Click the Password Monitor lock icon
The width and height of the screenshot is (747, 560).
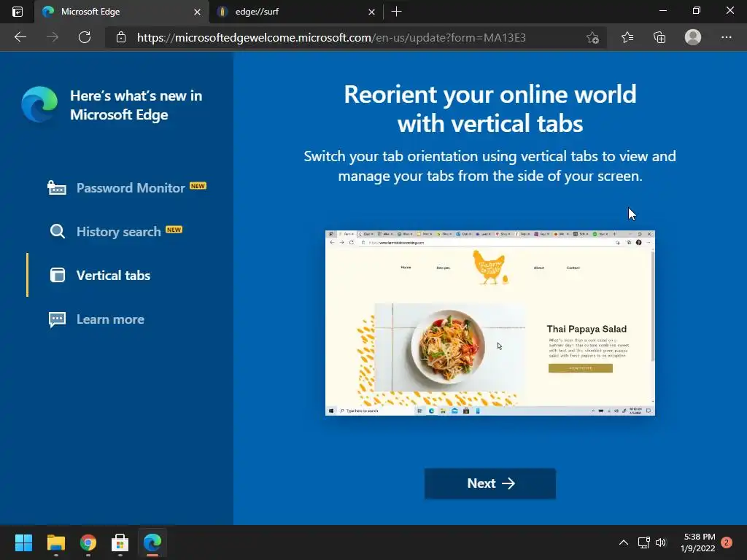pos(57,187)
